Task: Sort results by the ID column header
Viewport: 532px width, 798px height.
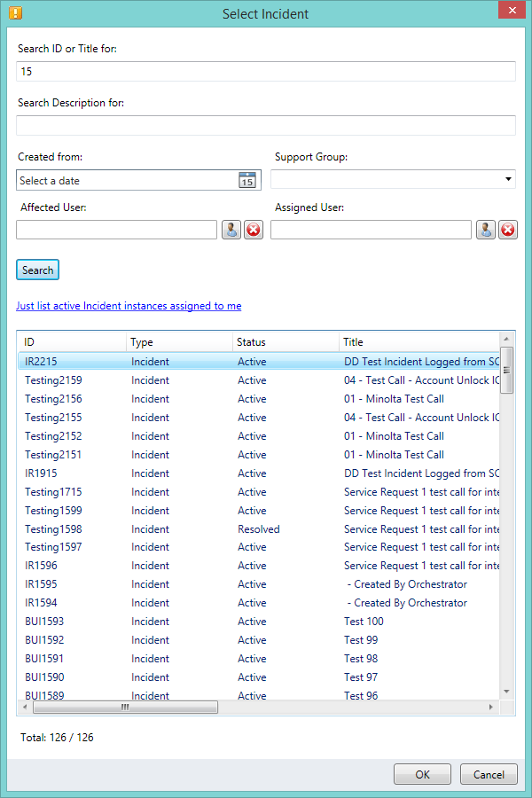Action: pyautogui.click(x=71, y=341)
